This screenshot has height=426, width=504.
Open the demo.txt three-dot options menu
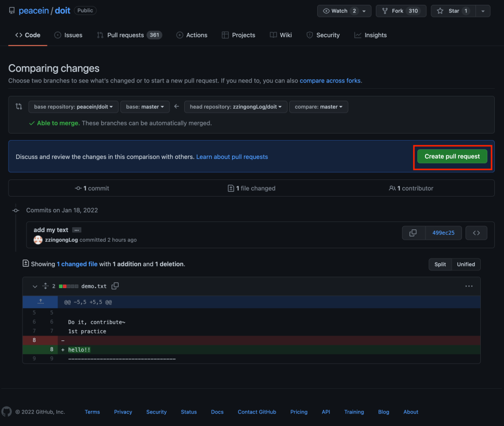pos(469,286)
